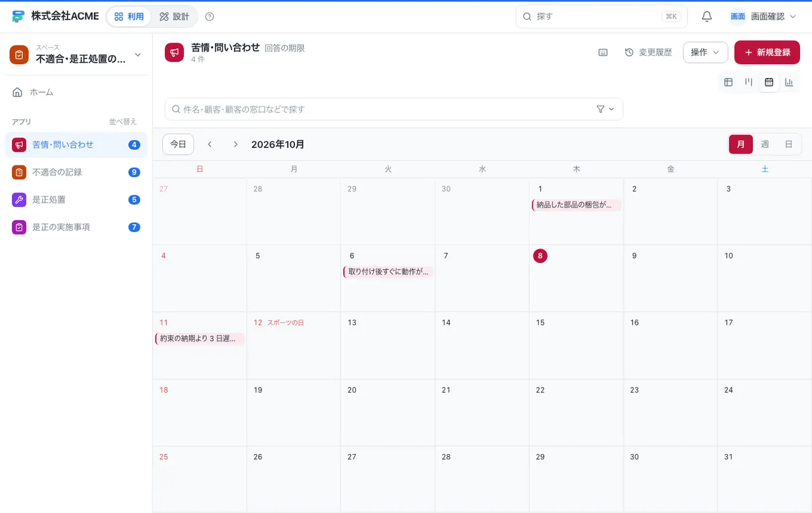Open 是正の実施事項 app in sidebar
Viewport: 812px width, 513px height.
[76, 227]
